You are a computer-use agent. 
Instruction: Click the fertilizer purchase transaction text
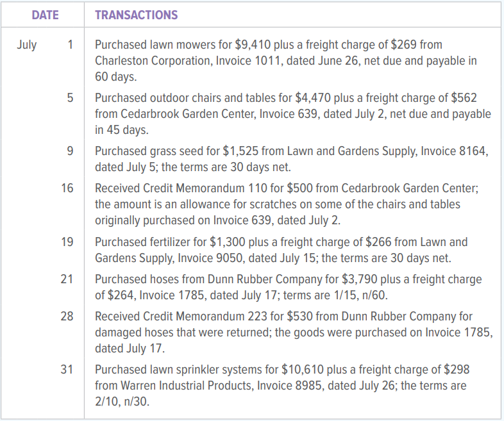[282, 250]
